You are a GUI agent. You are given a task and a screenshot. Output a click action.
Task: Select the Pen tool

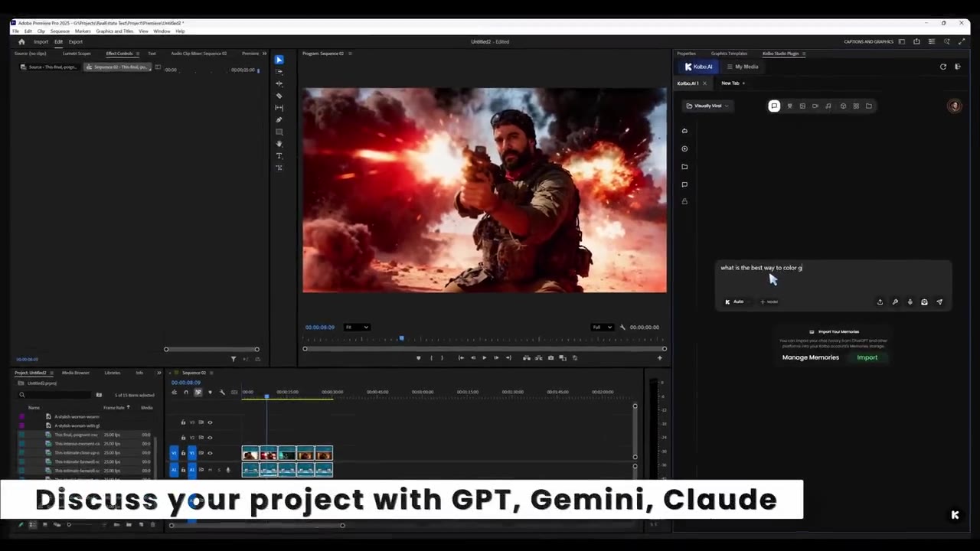click(279, 119)
